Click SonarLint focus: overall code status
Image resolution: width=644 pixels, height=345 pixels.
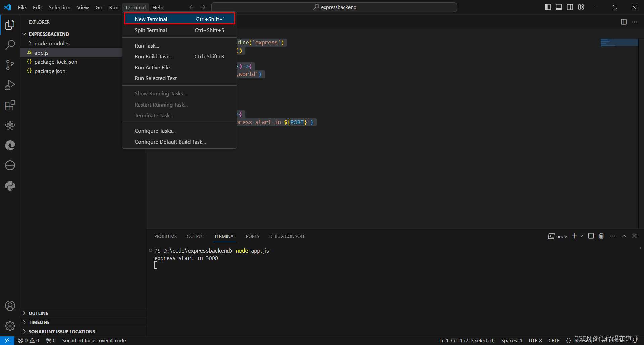94,340
